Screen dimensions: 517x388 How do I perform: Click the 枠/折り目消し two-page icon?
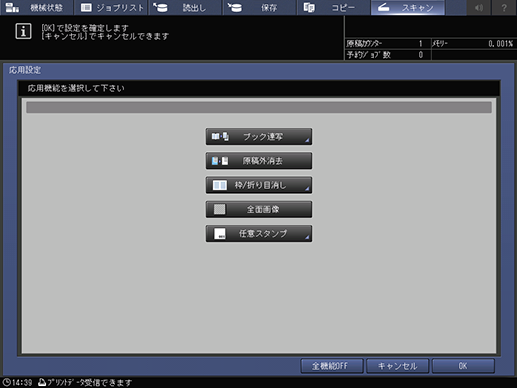pos(220,185)
